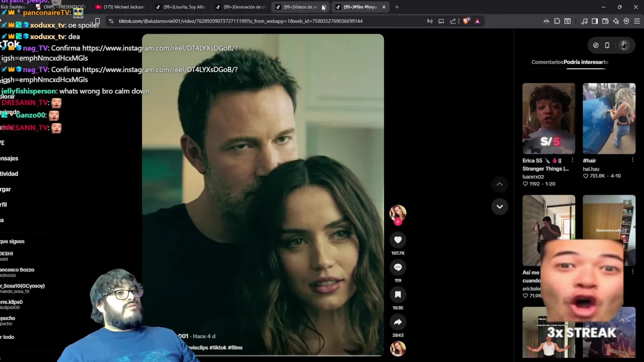The width and height of the screenshot is (644, 362).
Task: Click the cast or install icon in the address bar
Action: [441, 21]
